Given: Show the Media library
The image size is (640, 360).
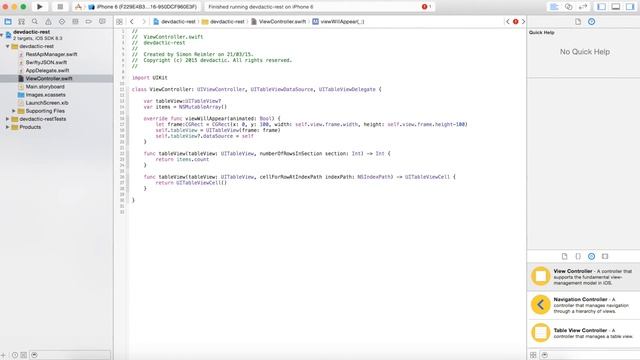Looking at the screenshot, I should click(x=605, y=256).
